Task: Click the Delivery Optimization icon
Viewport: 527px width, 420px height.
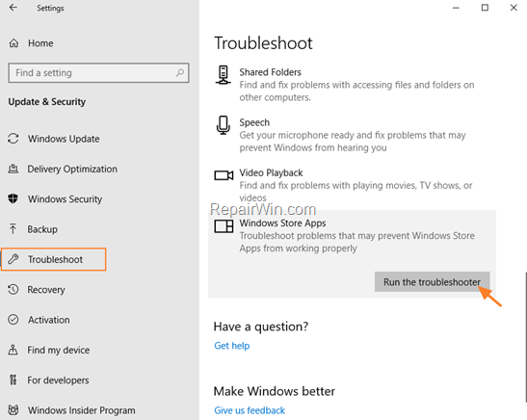Action: pyautogui.click(x=13, y=169)
